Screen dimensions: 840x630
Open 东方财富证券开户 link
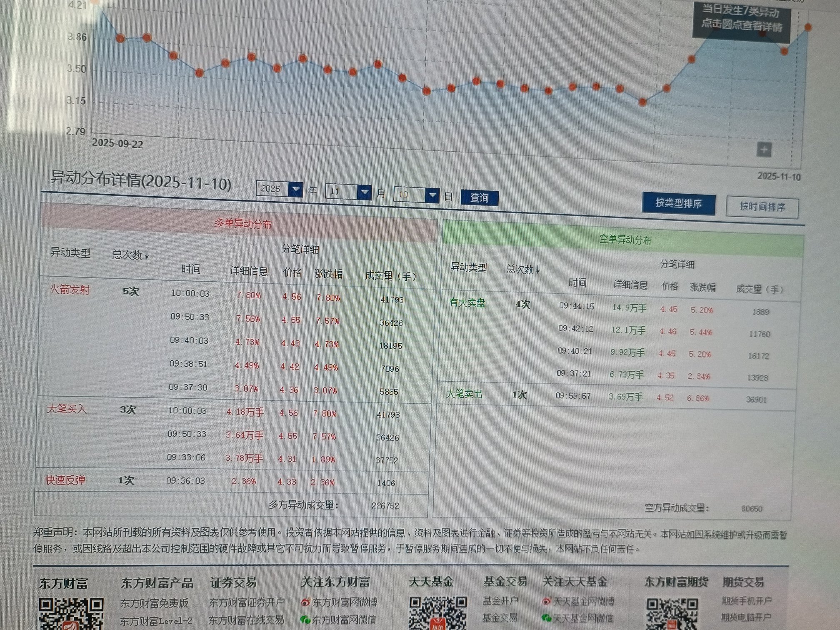[247, 602]
